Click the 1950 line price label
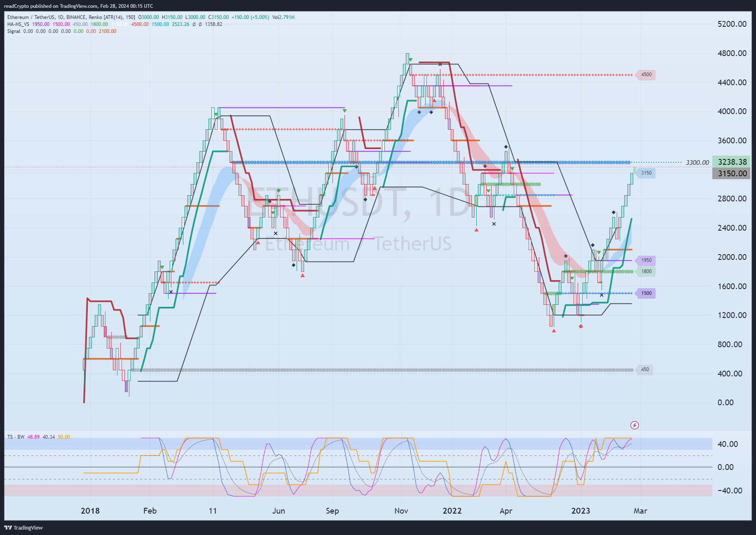The height and width of the screenshot is (535, 756). 645,260
